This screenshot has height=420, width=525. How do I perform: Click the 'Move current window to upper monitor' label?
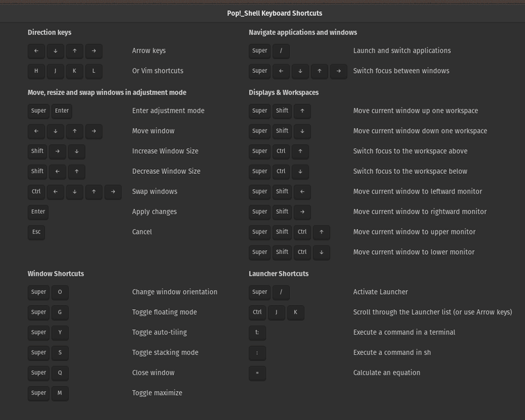tap(414, 232)
